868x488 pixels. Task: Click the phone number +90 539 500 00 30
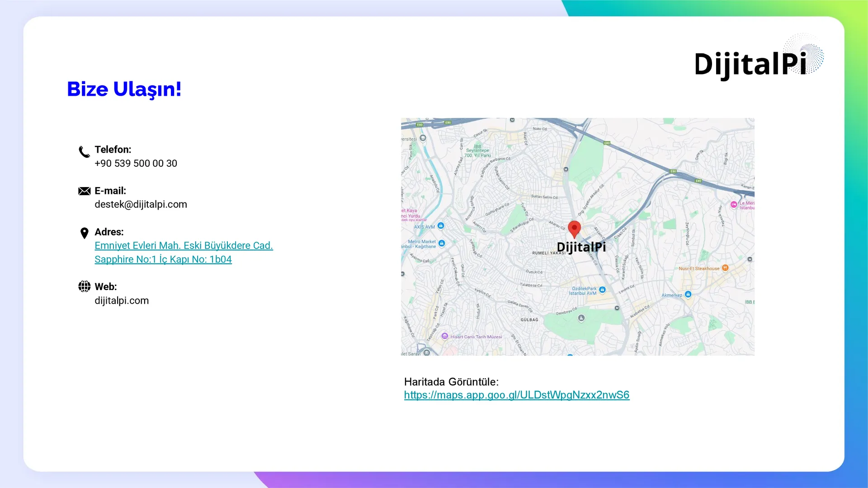[x=136, y=164]
